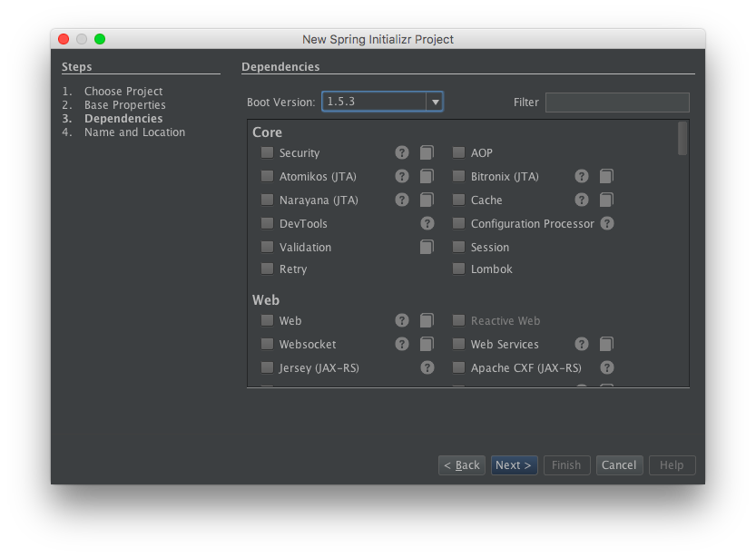Check the Apache CXF (JAX-RS) checkbox

[x=458, y=367]
